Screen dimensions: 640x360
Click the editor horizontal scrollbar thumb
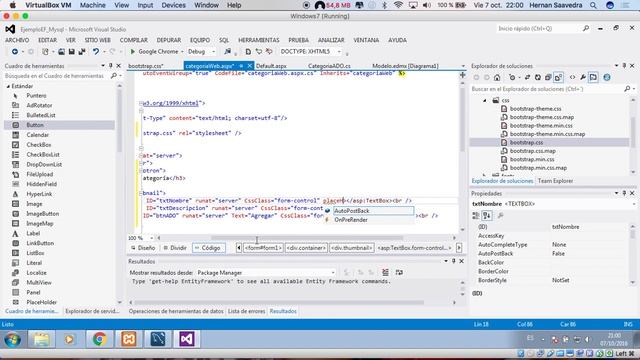pos(307,238)
